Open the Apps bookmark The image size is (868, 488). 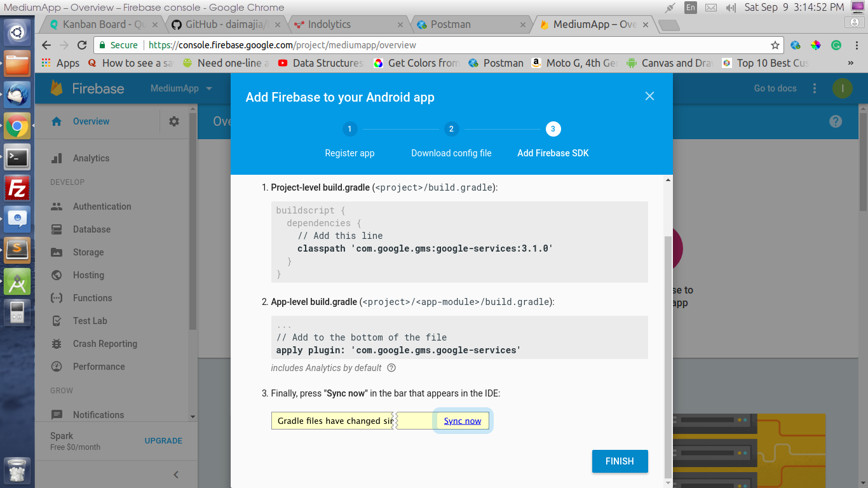(60, 63)
